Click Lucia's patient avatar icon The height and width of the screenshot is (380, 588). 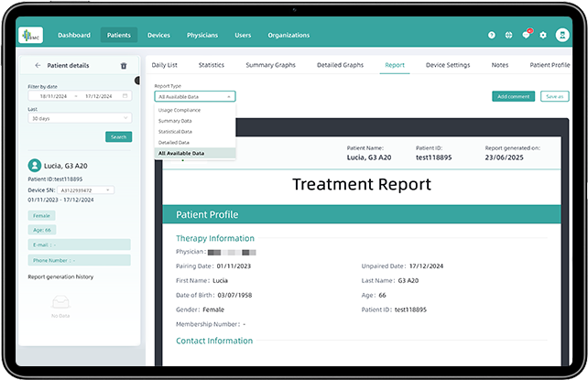click(35, 165)
